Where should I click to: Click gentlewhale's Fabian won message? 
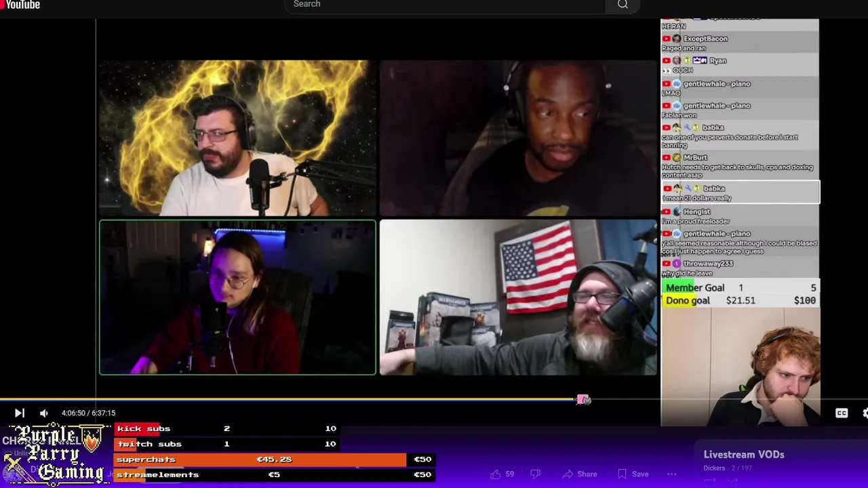pos(740,110)
